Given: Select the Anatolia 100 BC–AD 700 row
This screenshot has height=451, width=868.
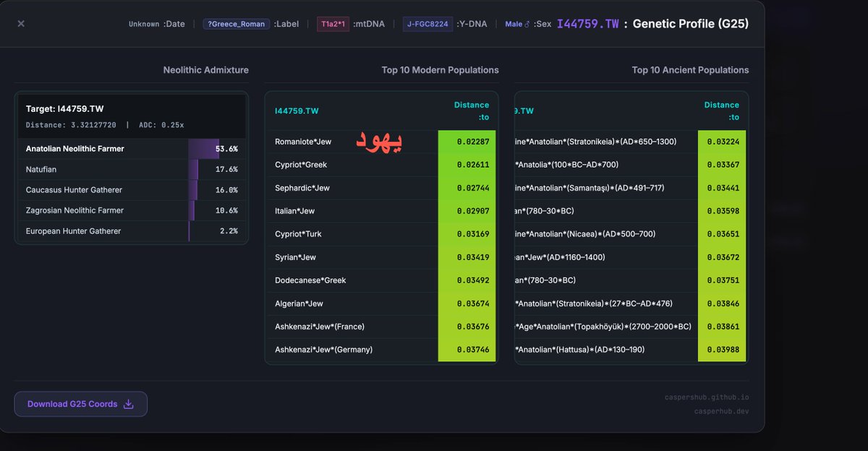Looking at the screenshot, I should 631,165.
